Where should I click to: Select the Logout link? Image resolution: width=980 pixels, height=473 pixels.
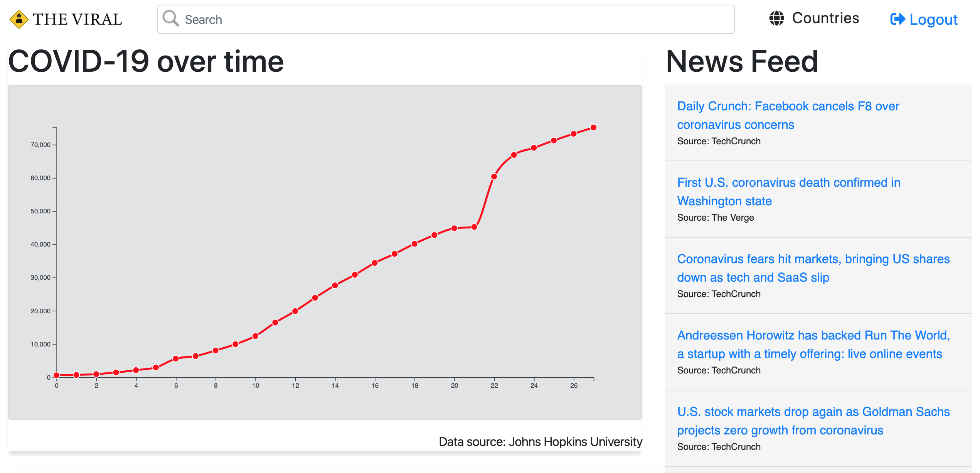point(924,19)
